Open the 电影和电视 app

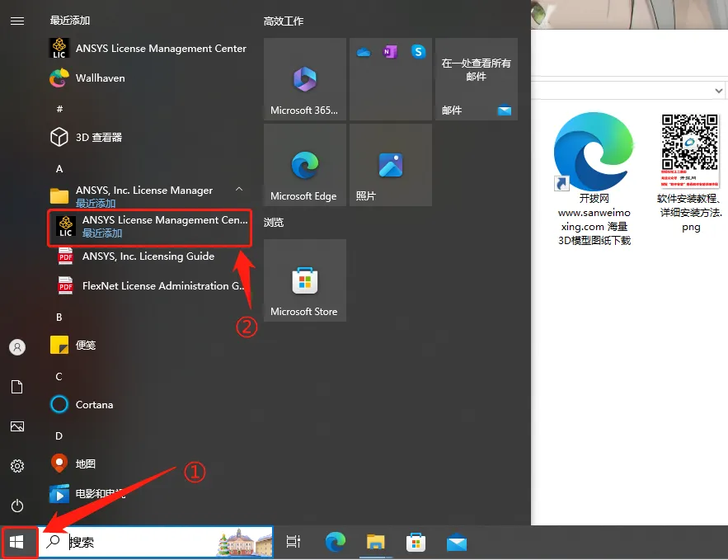click(x=87, y=493)
